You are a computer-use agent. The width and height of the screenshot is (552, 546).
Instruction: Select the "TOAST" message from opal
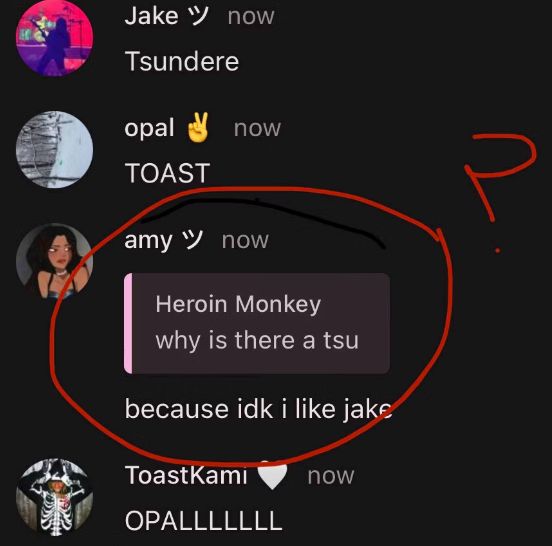click(x=168, y=173)
